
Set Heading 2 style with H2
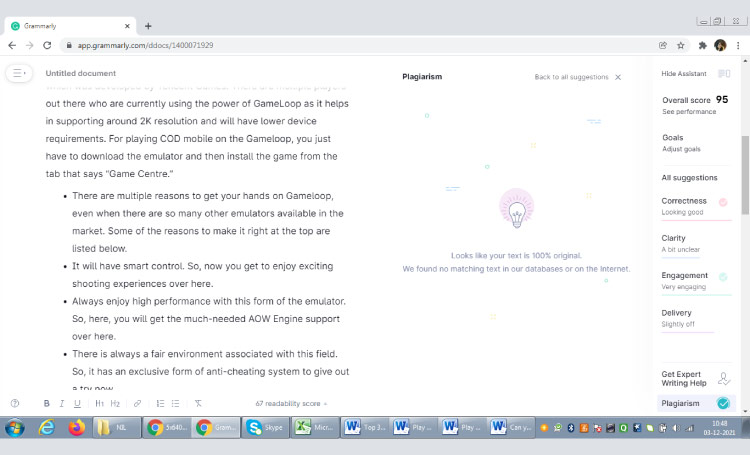115,403
